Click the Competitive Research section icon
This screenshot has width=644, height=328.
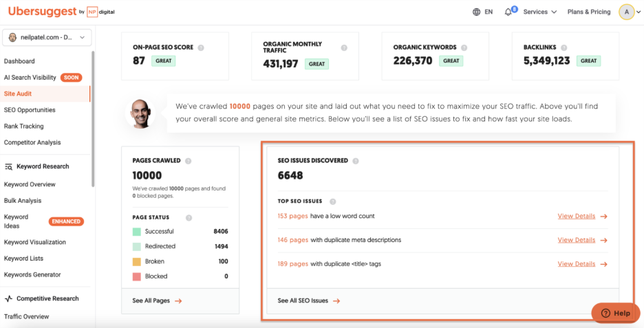coord(9,299)
